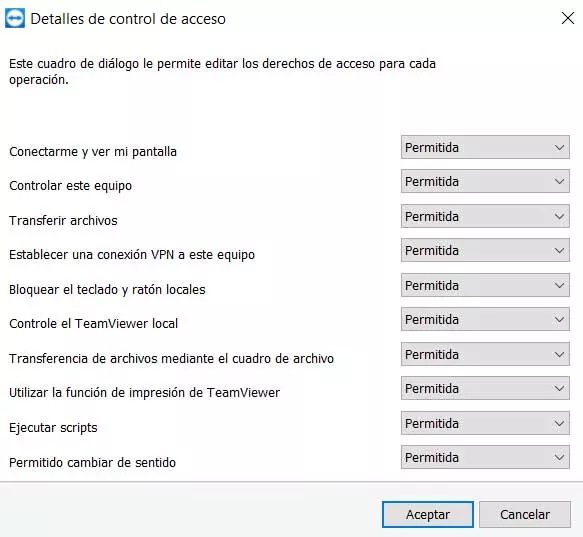Viewport: 583px width, 537px height.
Task: Open Permitido cambiar de sentido dropdown
Action: tap(485, 457)
